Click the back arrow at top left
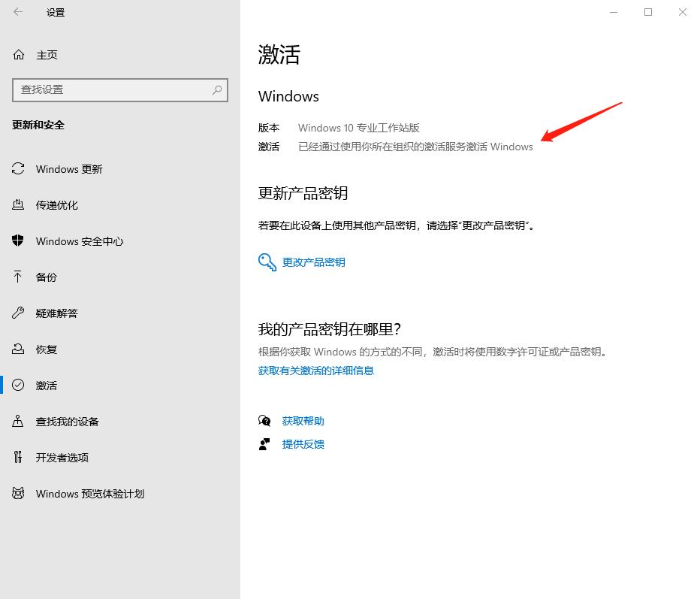The width and height of the screenshot is (700, 599). coord(17,12)
